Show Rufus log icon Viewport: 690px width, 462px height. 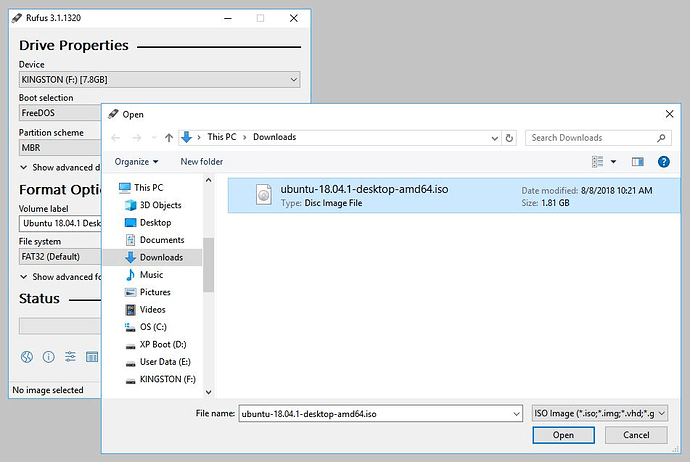pyautogui.click(x=92, y=356)
